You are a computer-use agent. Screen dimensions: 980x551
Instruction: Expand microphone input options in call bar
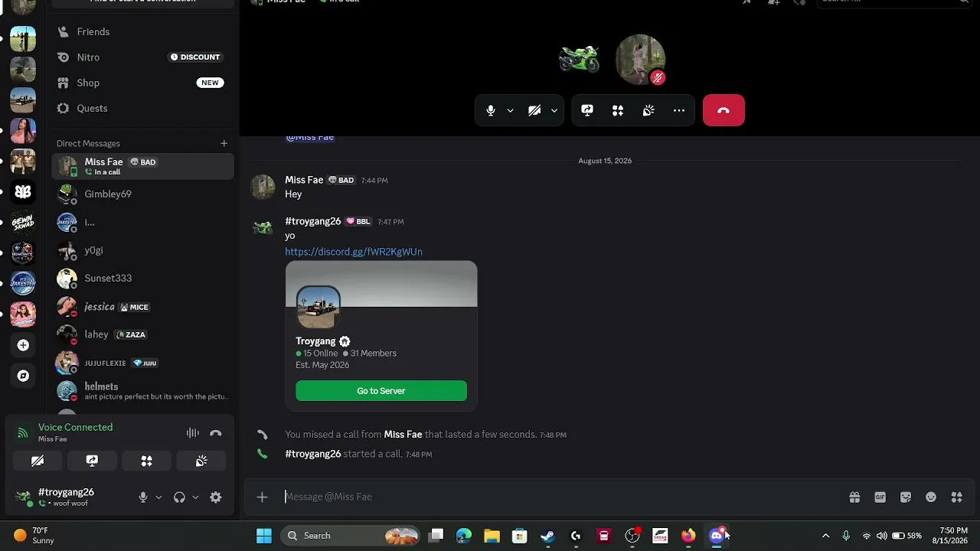(510, 110)
